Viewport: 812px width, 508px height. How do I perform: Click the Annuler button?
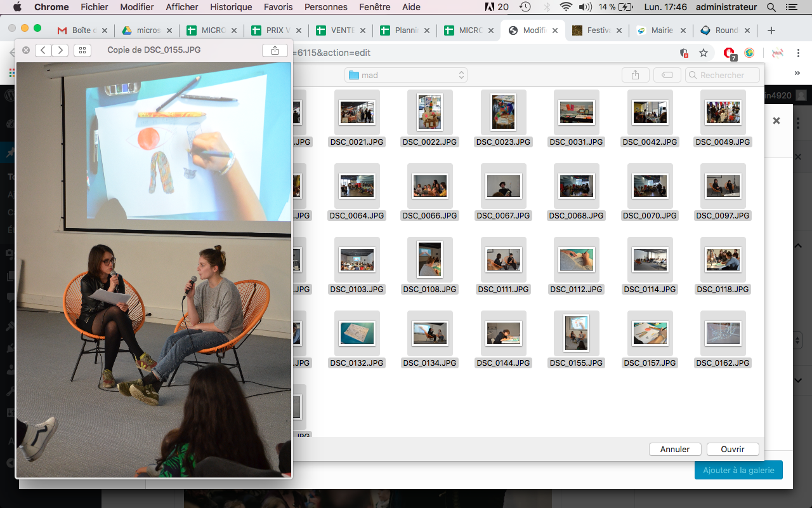(674, 449)
